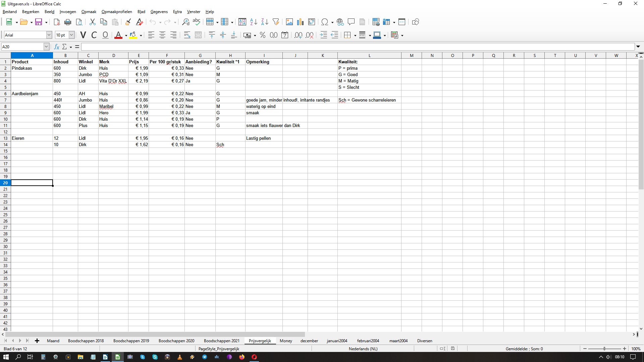This screenshot has height=362, width=644.
Task: Click the Format as Percent icon
Action: pos(263,35)
